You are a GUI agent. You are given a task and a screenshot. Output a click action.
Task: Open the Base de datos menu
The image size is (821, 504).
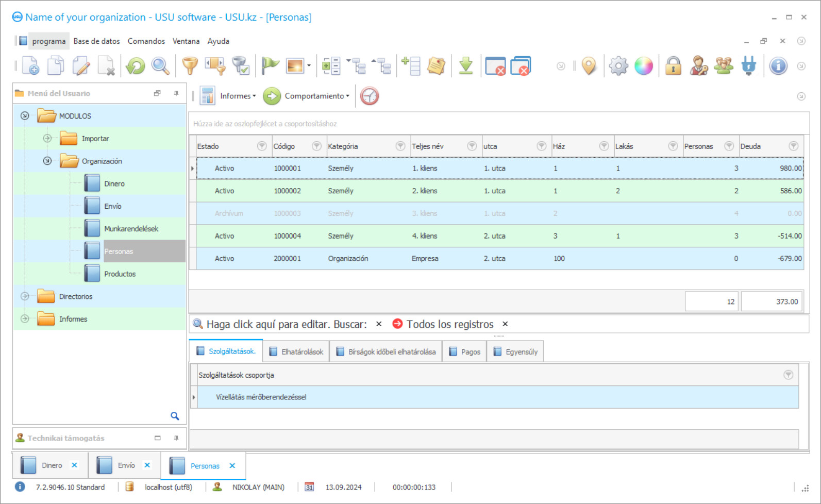click(96, 41)
